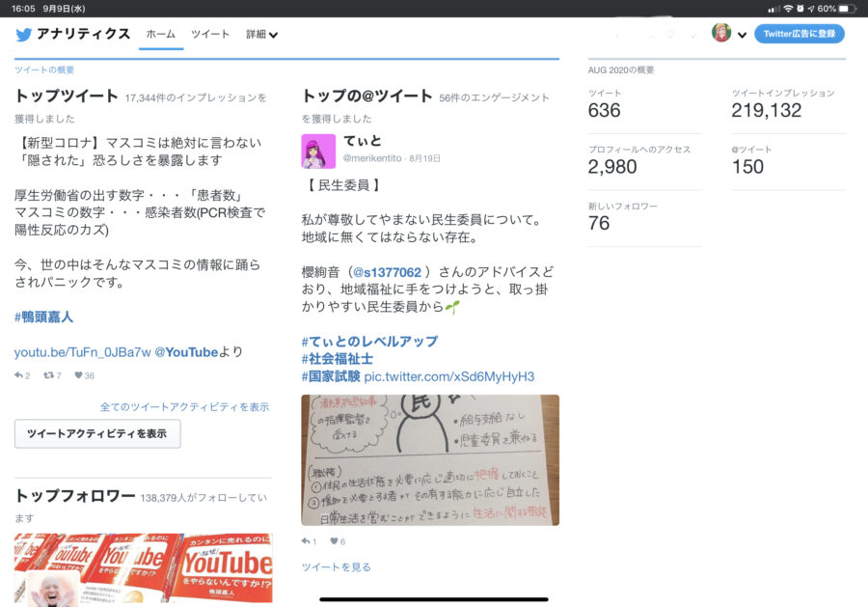
Task: Click the Twitter bird logo
Action: click(x=24, y=35)
